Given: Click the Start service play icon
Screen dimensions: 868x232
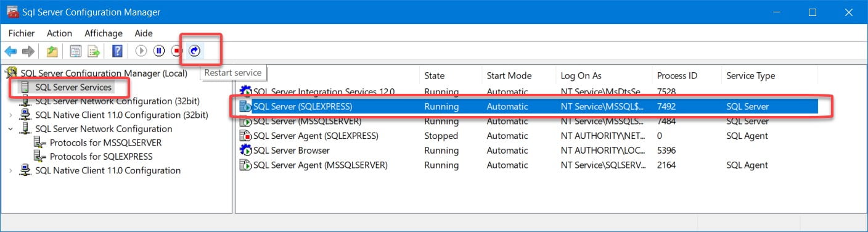Looking at the screenshot, I should pyautogui.click(x=141, y=51).
